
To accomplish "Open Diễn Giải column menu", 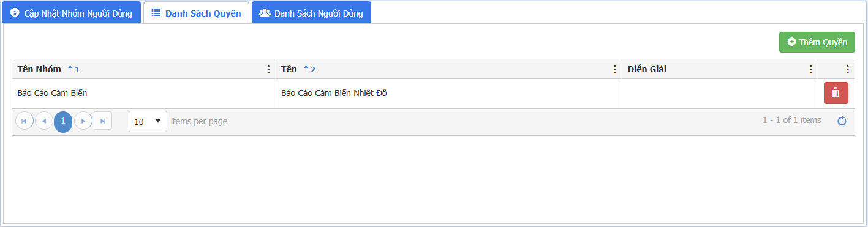I will tap(811, 69).
